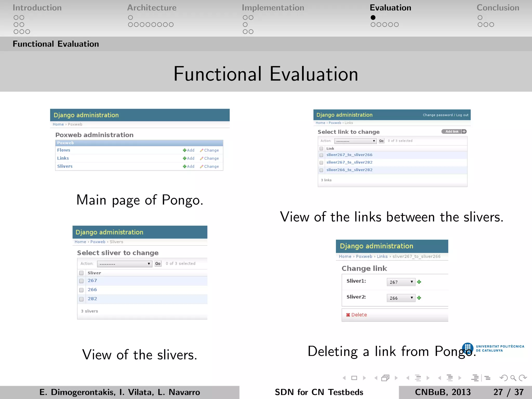This screenshot has width=532, height=399.
Task: Open the Flows link in Poxweb
Action: click(64, 150)
